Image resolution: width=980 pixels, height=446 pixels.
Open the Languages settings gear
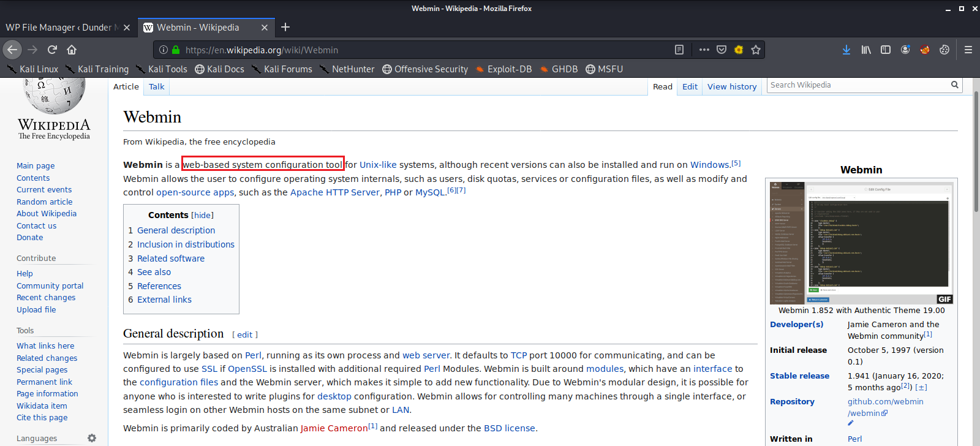[x=92, y=438]
